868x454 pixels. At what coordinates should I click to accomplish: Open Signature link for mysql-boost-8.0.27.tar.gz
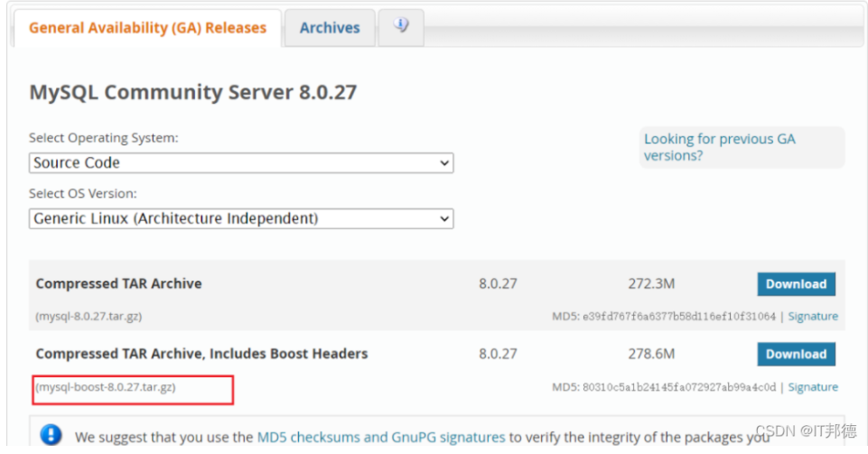point(813,387)
